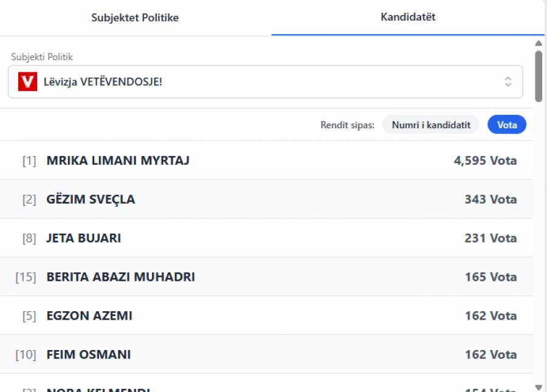Click candidate number [15] label
Screen dimensions: 547x392
click(26, 277)
